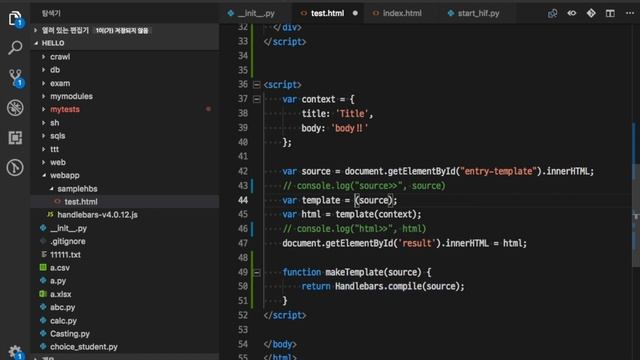Click the 'Title' string on line 38
Screen dimensions: 640x360
[x=352, y=113]
